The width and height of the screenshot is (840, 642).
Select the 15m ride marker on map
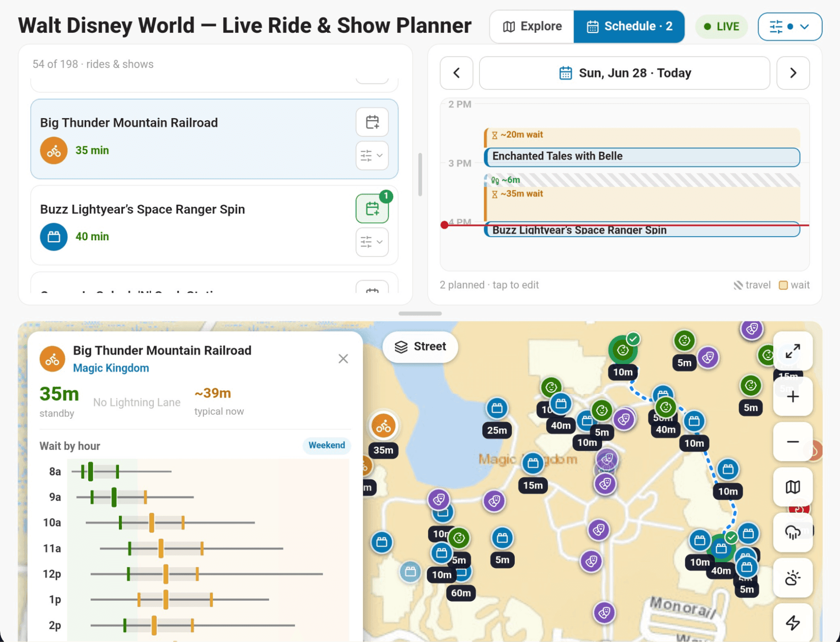(x=533, y=463)
